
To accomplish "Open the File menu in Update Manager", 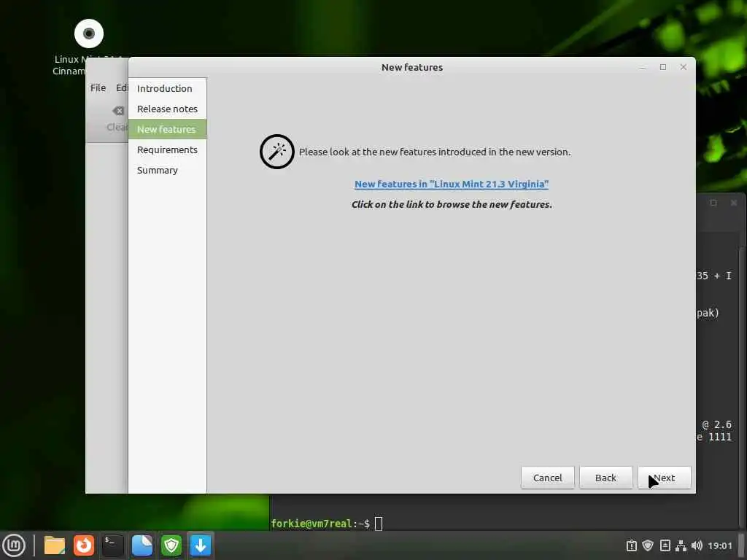I will pyautogui.click(x=98, y=87).
